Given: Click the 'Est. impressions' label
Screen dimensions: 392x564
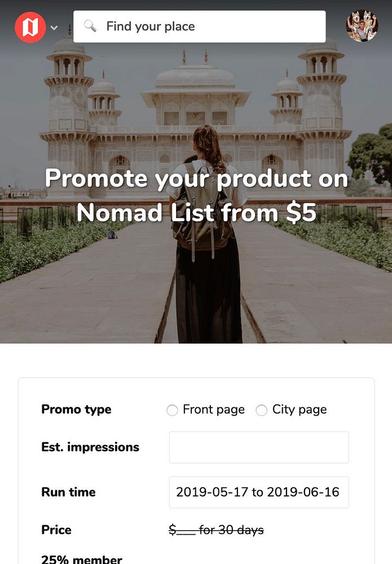Looking at the screenshot, I should pos(90,447).
